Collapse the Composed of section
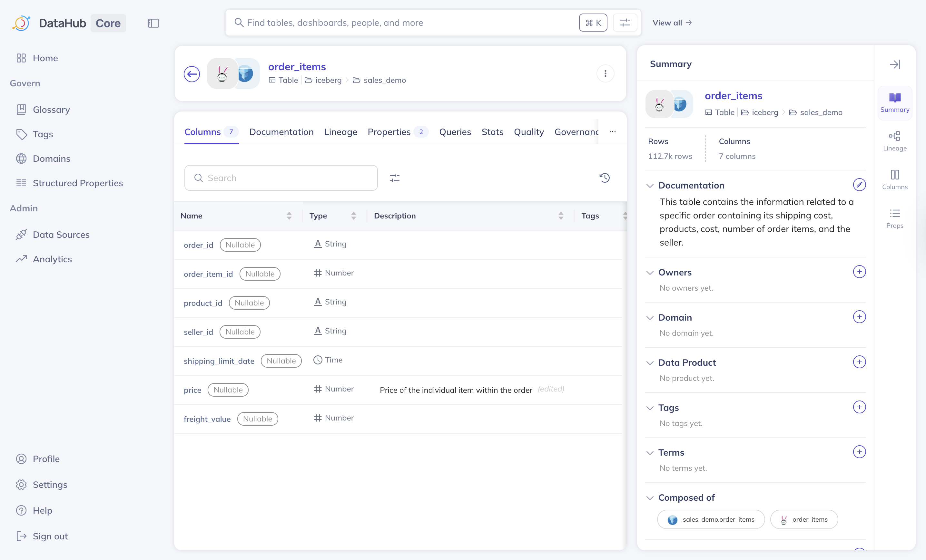Image resolution: width=926 pixels, height=560 pixels. pyautogui.click(x=651, y=498)
